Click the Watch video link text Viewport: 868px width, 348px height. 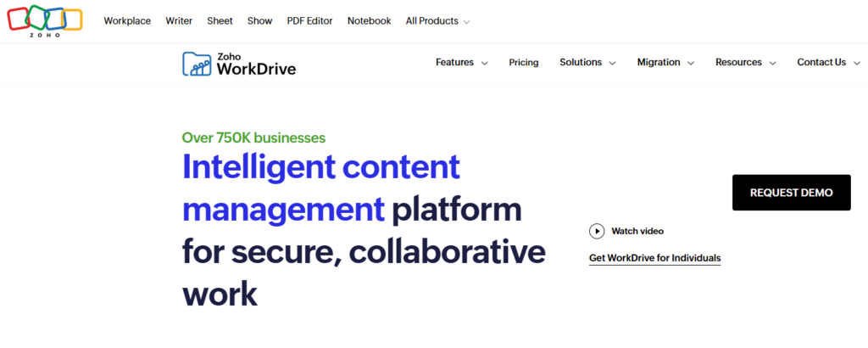coord(637,231)
